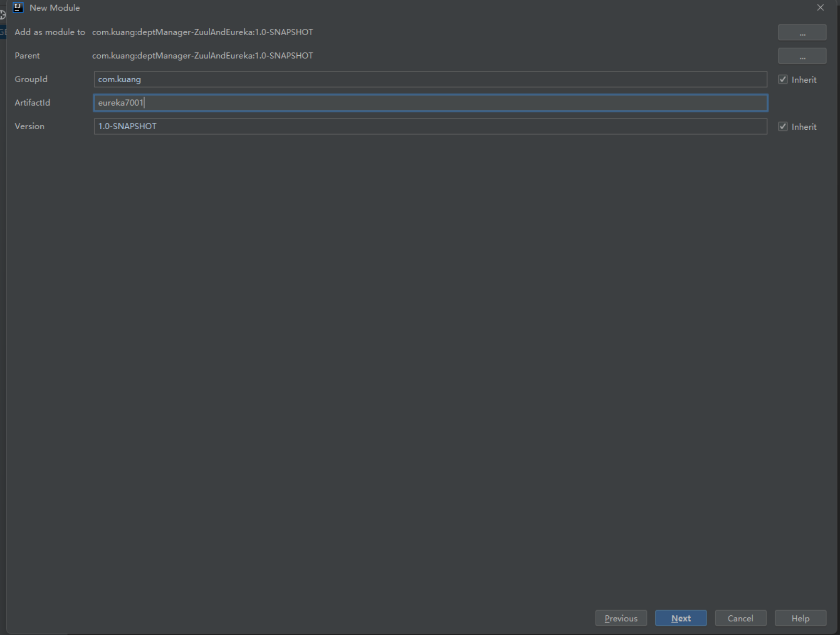Select the Add as module to value text
840x635 pixels.
pos(203,32)
